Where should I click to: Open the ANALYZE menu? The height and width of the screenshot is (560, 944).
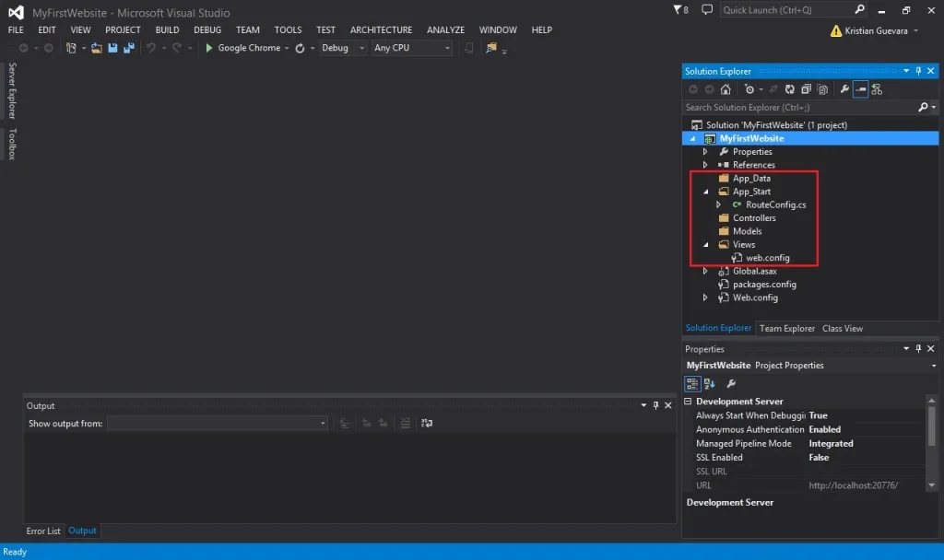(x=445, y=29)
